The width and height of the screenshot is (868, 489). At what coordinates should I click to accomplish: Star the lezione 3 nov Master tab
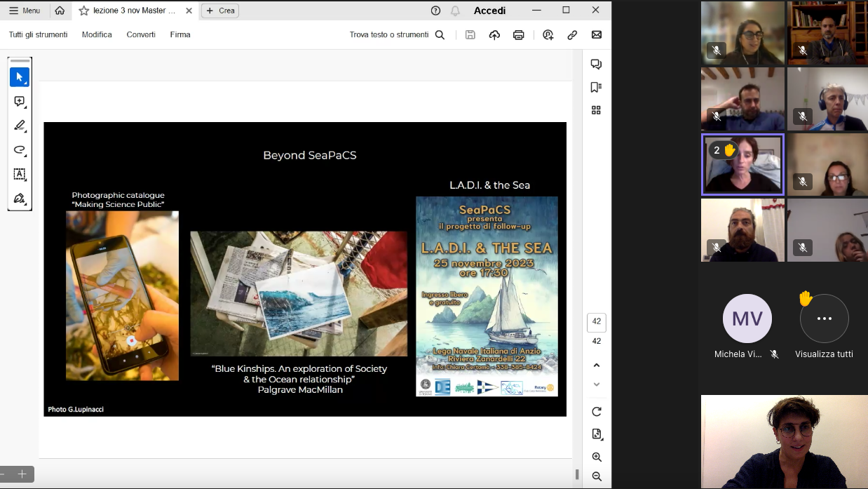pos(84,11)
